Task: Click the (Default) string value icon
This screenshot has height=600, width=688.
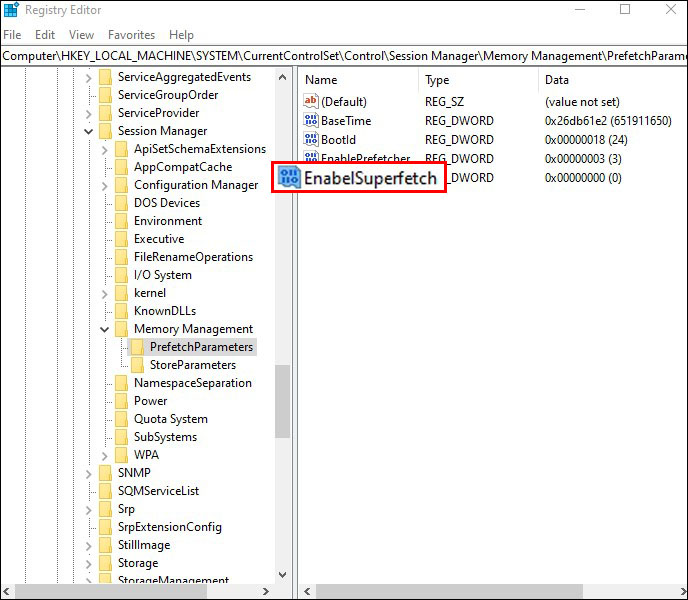Action: point(311,101)
